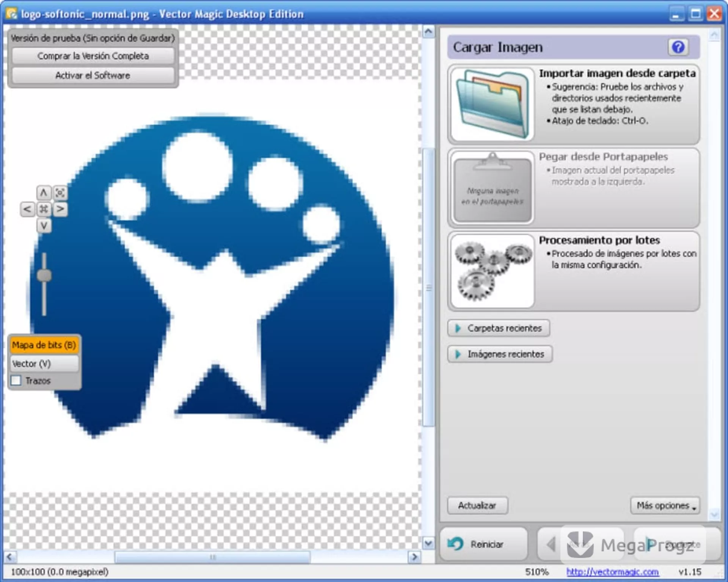Close the Vector Magic window
This screenshot has height=582, width=728.
(714, 14)
